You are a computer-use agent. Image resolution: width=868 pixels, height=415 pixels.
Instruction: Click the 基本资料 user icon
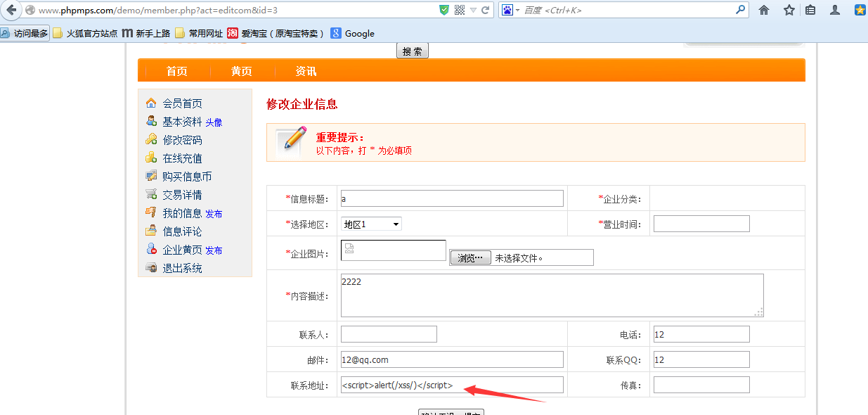(151, 121)
